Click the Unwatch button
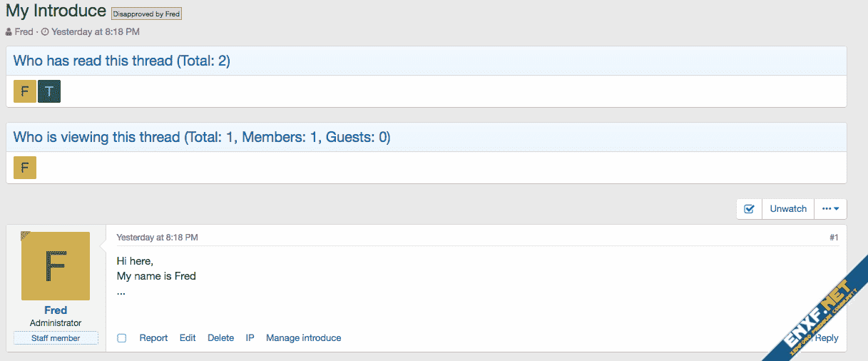The height and width of the screenshot is (361, 868). coord(788,209)
